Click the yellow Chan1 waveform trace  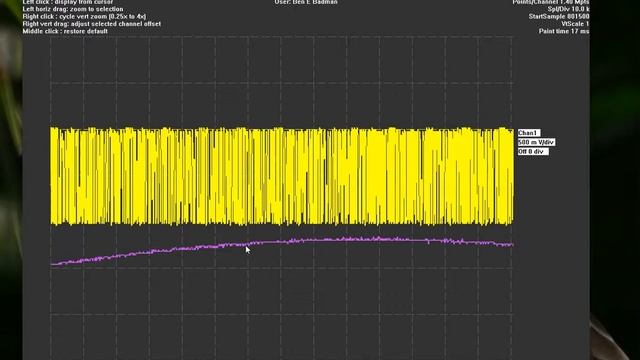tap(282, 176)
